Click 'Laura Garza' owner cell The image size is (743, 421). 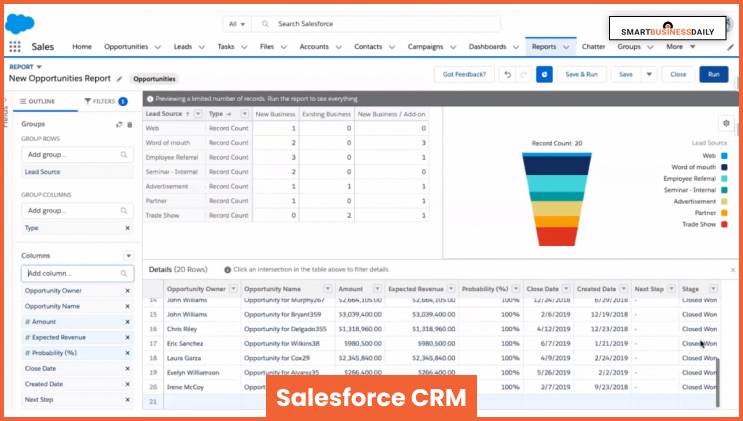pyautogui.click(x=184, y=358)
